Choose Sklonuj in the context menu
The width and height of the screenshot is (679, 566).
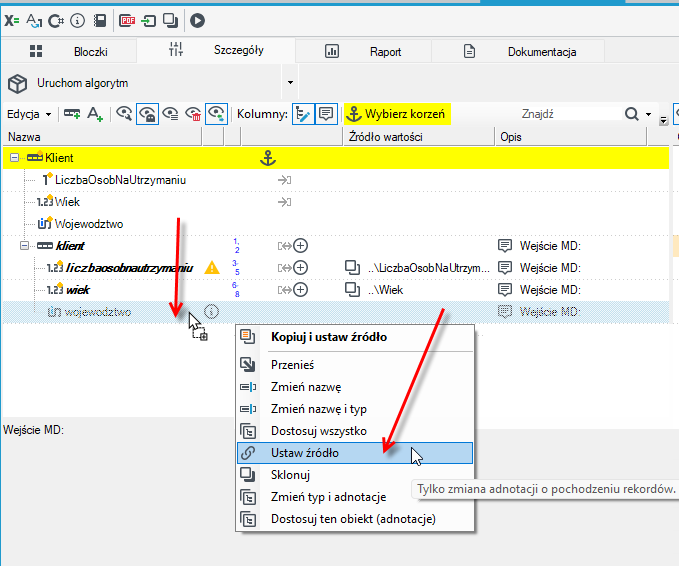click(355, 475)
